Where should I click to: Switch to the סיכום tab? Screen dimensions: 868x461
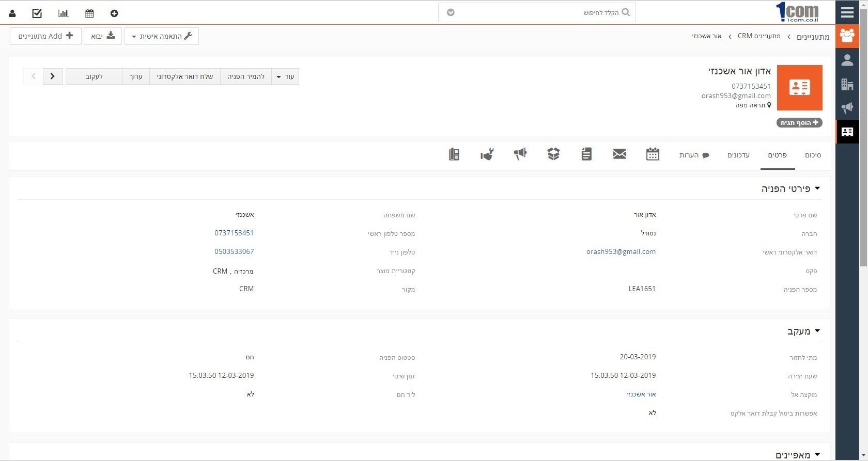click(813, 155)
